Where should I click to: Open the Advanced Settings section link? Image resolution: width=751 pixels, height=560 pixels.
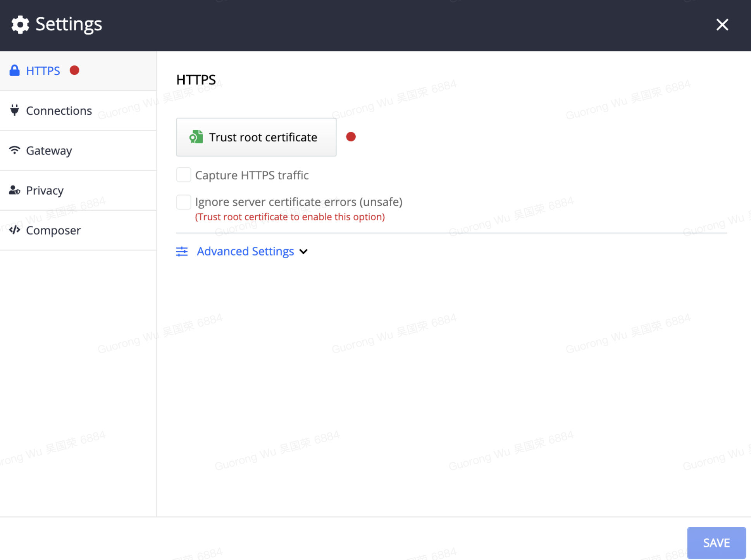click(245, 251)
